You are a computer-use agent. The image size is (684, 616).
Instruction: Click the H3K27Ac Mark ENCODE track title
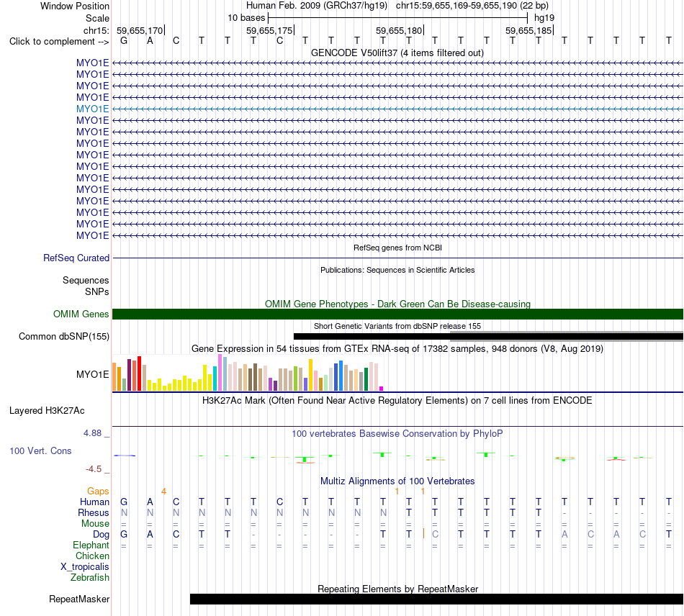point(397,401)
